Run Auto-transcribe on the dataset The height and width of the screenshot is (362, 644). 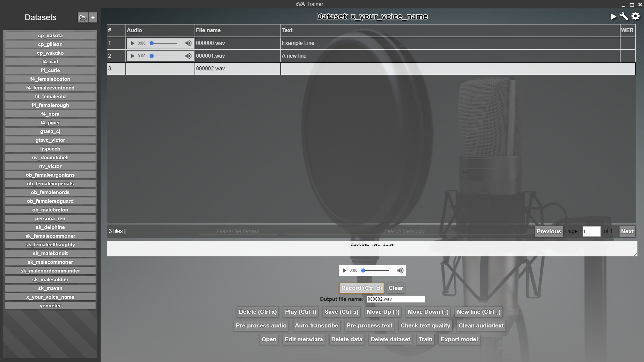pos(316,325)
